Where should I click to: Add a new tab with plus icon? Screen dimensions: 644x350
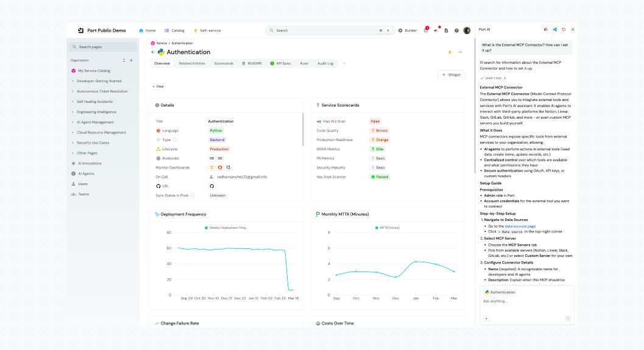point(344,63)
